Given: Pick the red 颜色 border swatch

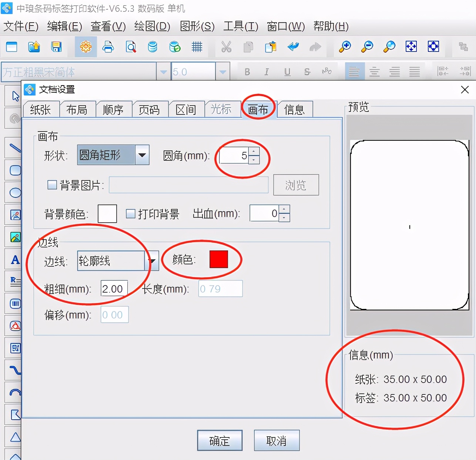Looking at the screenshot, I should [219, 259].
